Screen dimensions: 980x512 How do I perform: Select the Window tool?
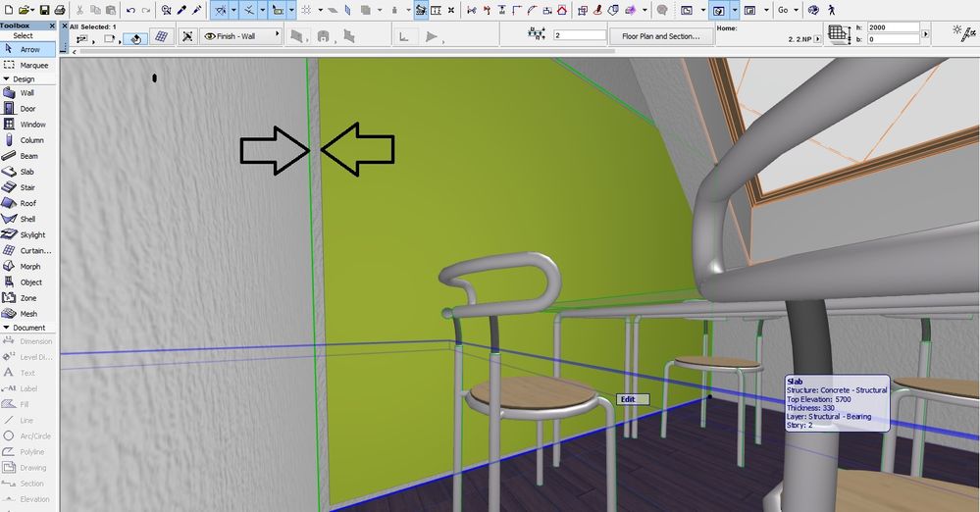tap(27, 125)
